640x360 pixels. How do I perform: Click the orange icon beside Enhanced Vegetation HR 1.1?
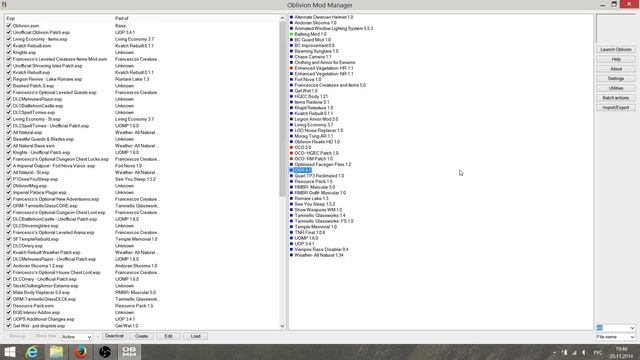tap(291, 68)
